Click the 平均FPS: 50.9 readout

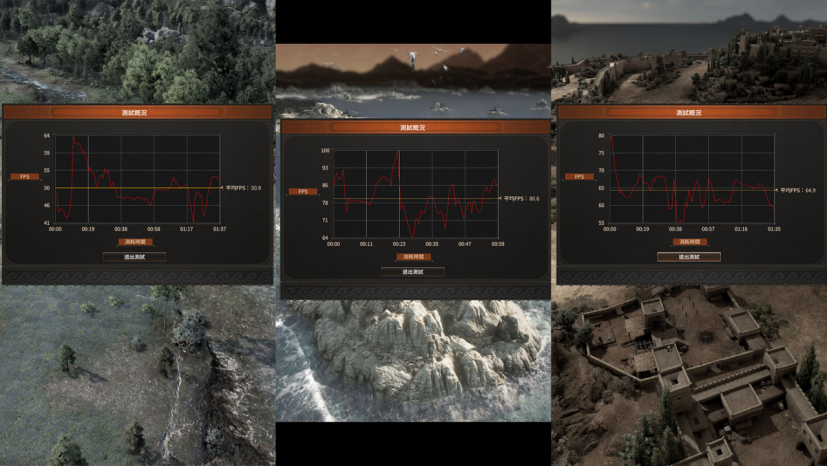tap(243, 188)
